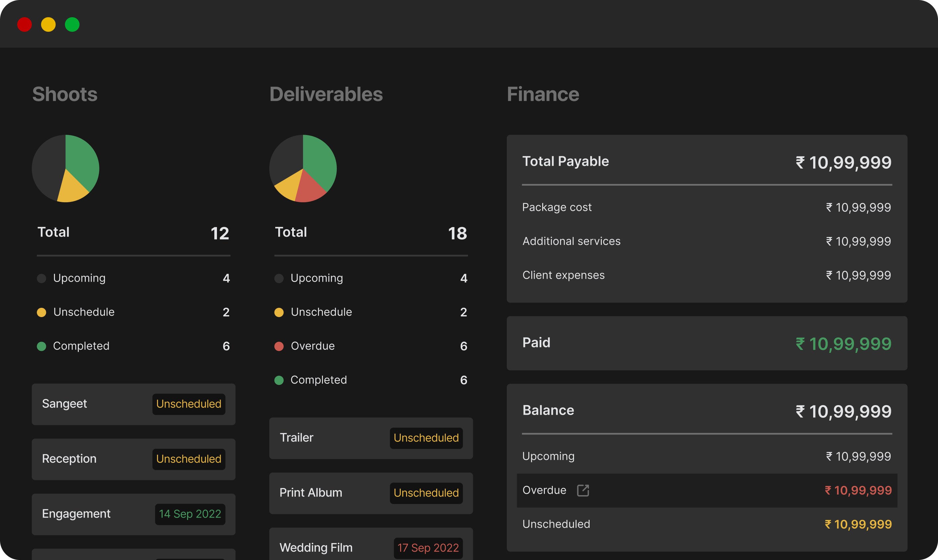Click the Balance total amount
Image resolution: width=938 pixels, height=560 pixels.
844,411
